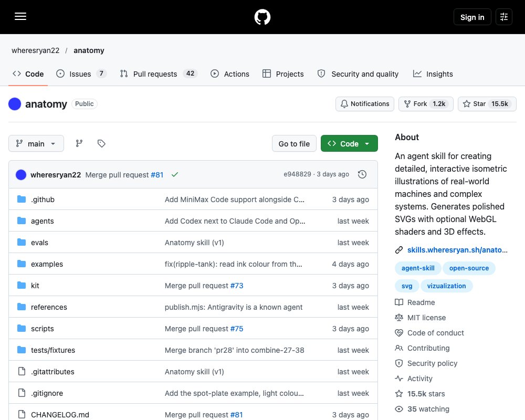Switch to the Issues tab
This screenshot has height=420, width=525.
81,73
